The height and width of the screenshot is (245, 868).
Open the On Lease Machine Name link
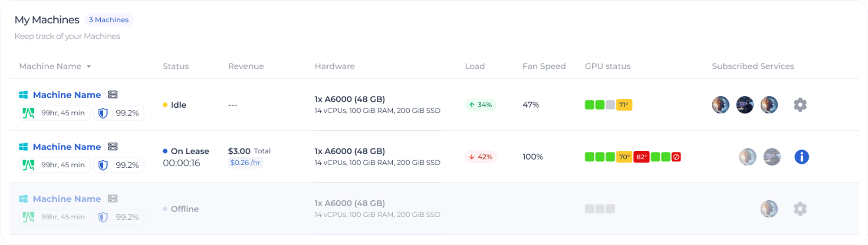[67, 147]
